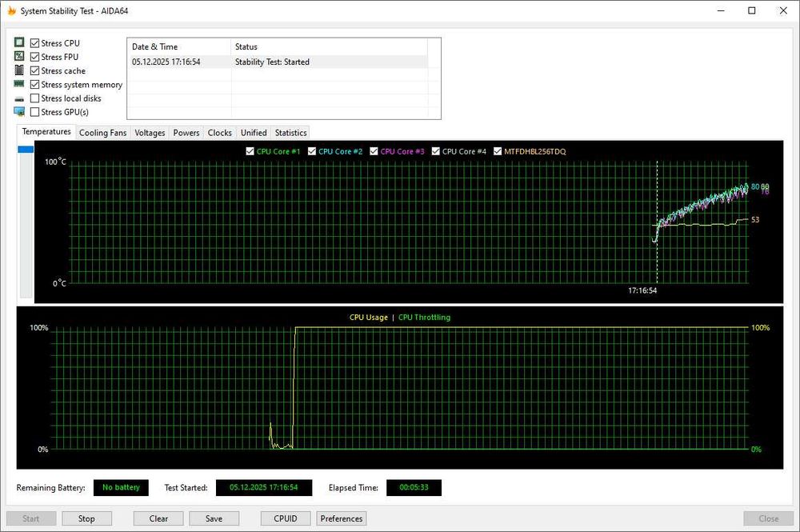Hide CPU Core #1 from temperature graph
Screen dimensions: 800x532
(x=250, y=151)
